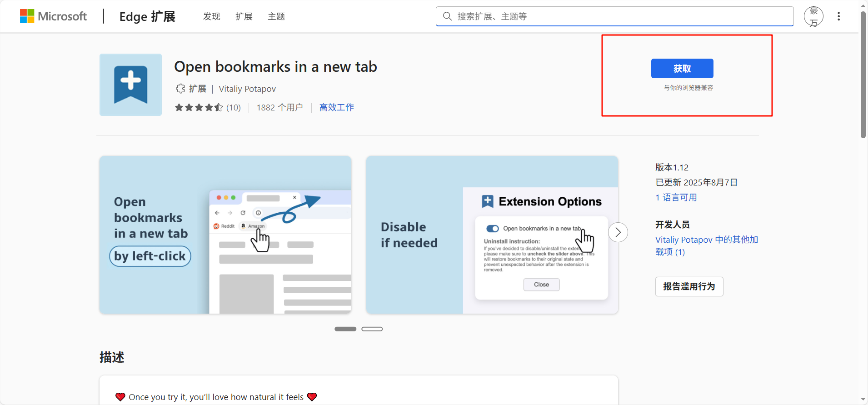The height and width of the screenshot is (405, 868).
Task: Click the search magnifier icon
Action: coord(447,16)
